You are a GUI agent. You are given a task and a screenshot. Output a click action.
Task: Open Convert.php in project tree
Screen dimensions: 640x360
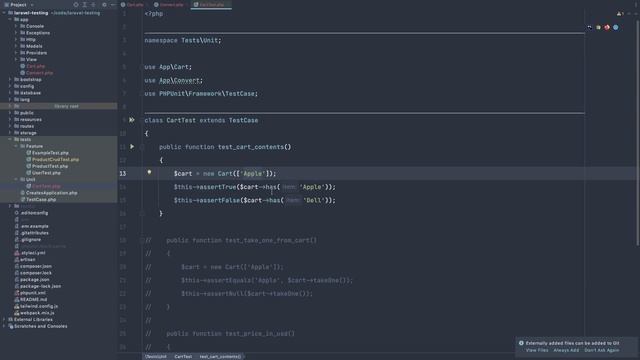[40, 73]
